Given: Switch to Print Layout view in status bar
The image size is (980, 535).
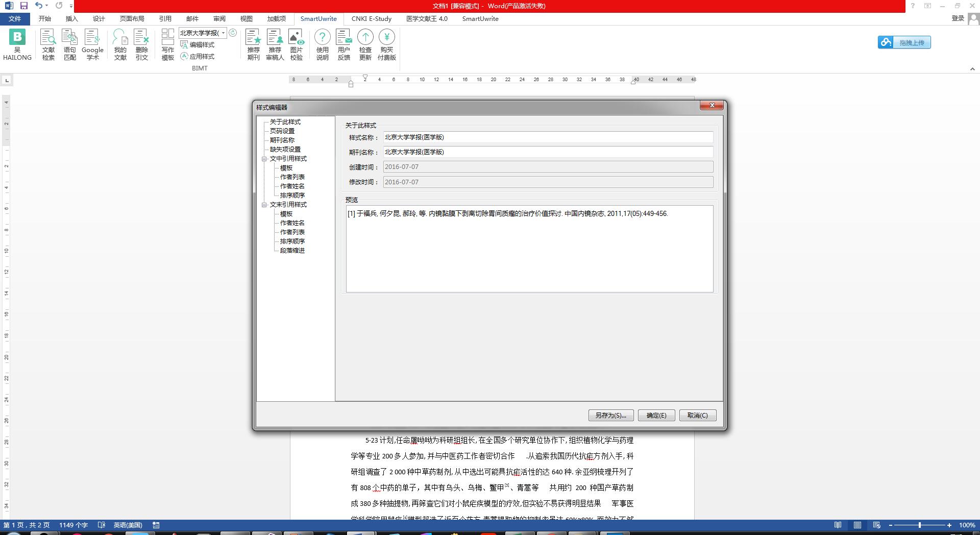Looking at the screenshot, I should pyautogui.click(x=857, y=525).
